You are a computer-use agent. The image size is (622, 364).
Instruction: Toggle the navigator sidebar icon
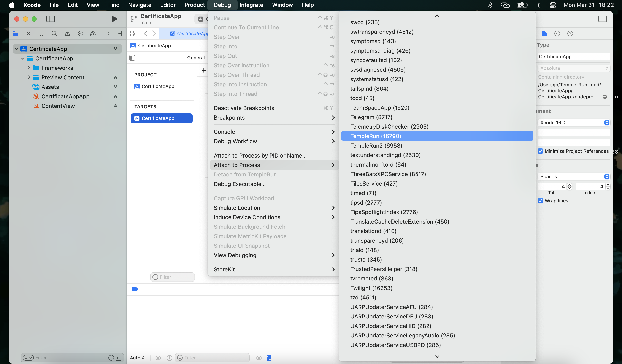[50, 19]
